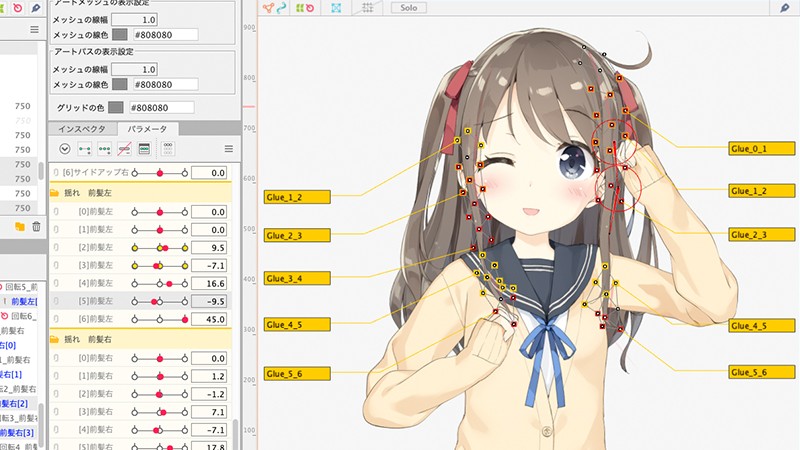Screen dimensions: 800x450
Task: Toggle the grid display icon above canvas
Action: [x=368, y=8]
